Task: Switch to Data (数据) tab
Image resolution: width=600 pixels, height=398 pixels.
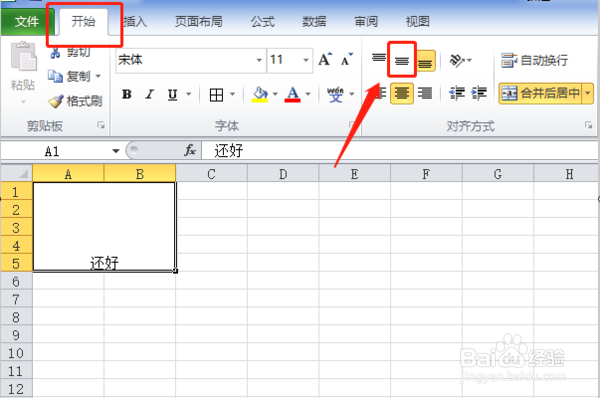Action: pyautogui.click(x=314, y=22)
